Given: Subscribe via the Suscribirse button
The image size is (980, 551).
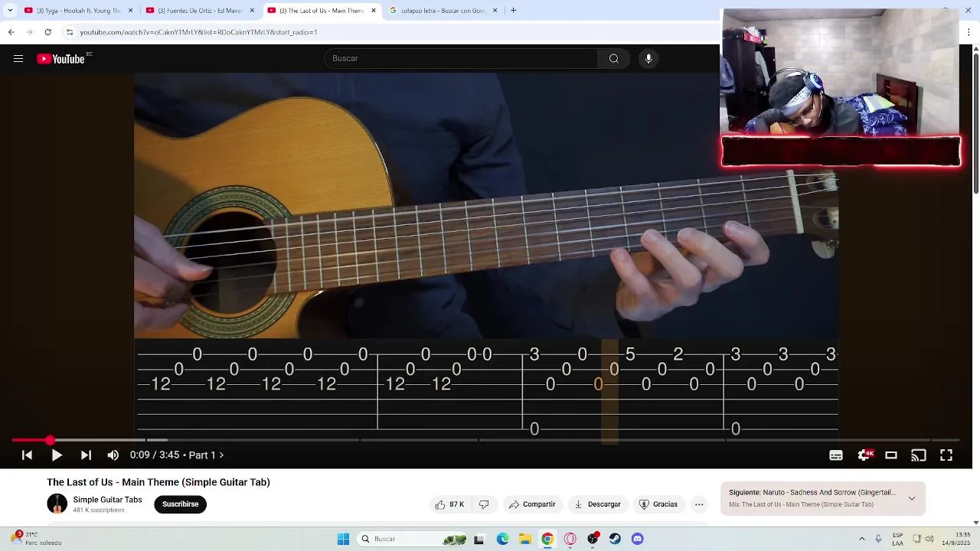Looking at the screenshot, I should pyautogui.click(x=180, y=504).
